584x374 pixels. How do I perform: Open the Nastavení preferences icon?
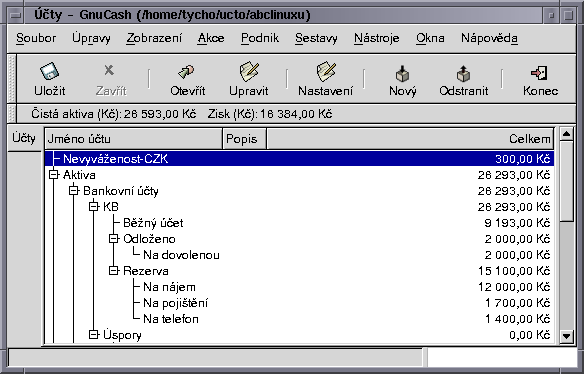click(x=326, y=71)
